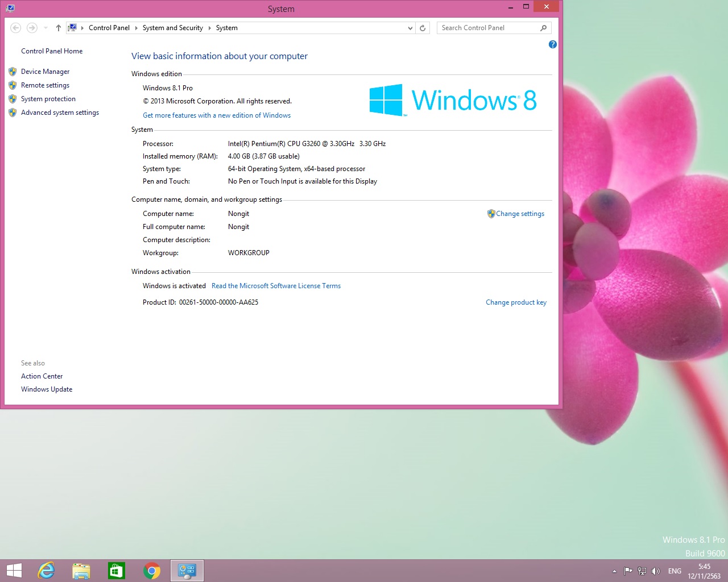Launch Internet Explorer from the taskbar
Image resolution: width=728 pixels, height=582 pixels.
coord(45,571)
